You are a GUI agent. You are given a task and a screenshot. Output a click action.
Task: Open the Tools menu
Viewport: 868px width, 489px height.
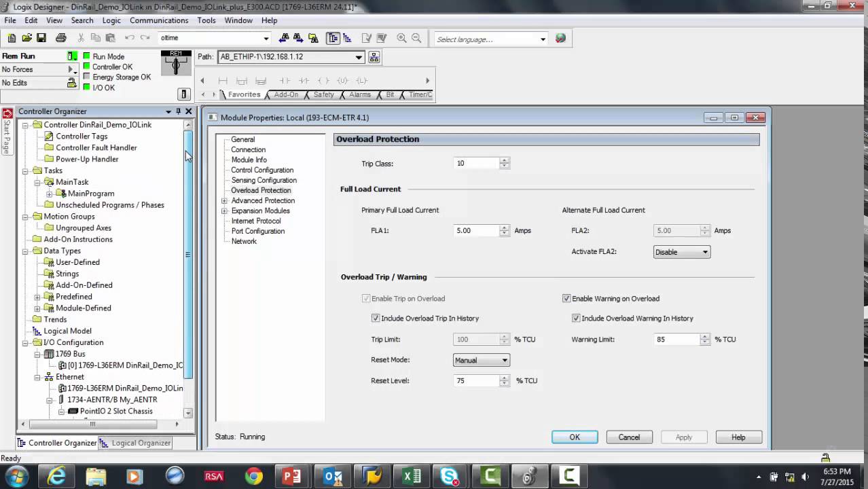coord(206,20)
